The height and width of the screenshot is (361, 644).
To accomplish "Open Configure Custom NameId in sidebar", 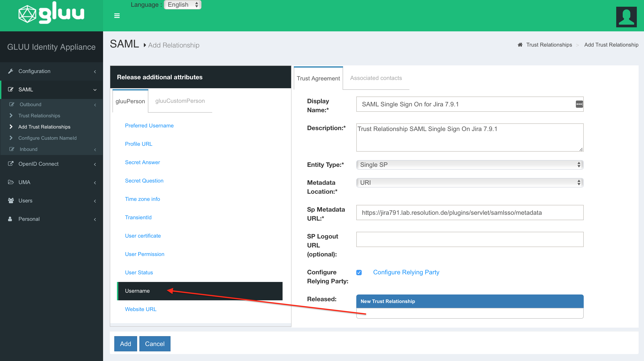I will (48, 138).
